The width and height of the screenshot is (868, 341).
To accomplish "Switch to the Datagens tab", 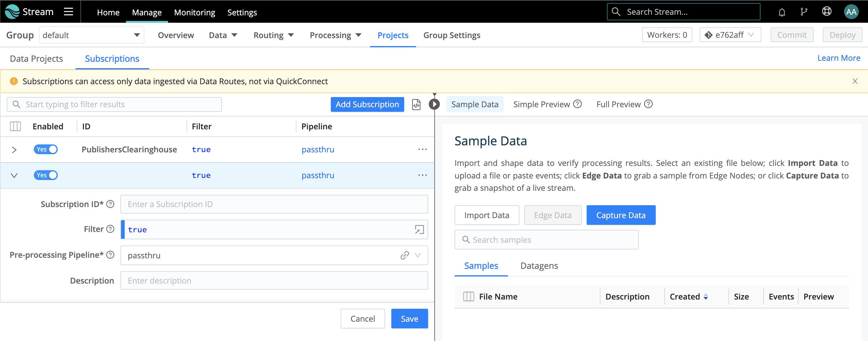I will point(539,266).
